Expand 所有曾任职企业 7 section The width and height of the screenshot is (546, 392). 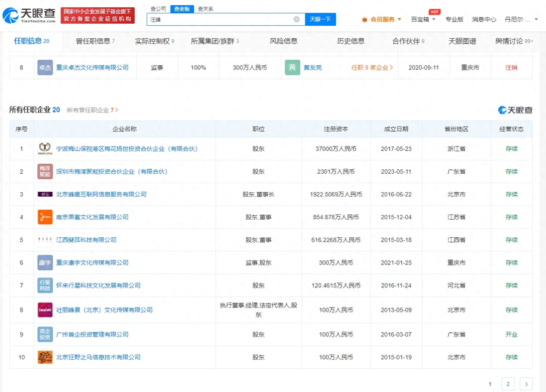click(x=92, y=110)
